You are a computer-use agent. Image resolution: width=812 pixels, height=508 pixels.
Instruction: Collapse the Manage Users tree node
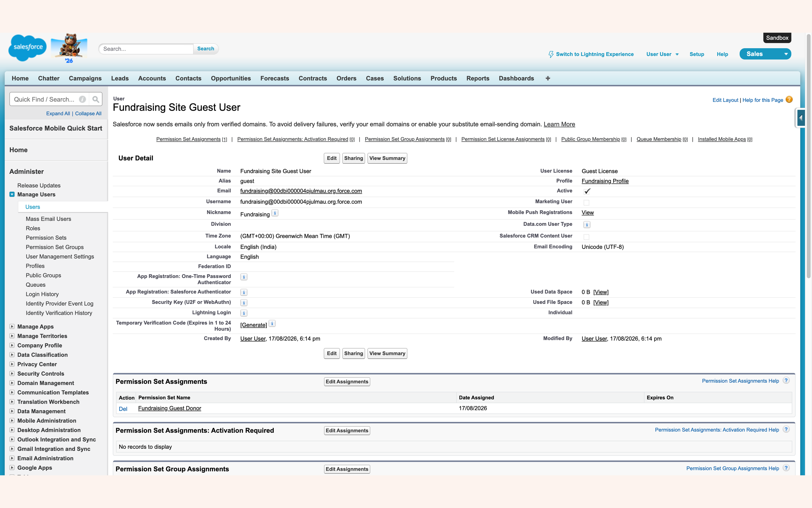click(x=12, y=194)
